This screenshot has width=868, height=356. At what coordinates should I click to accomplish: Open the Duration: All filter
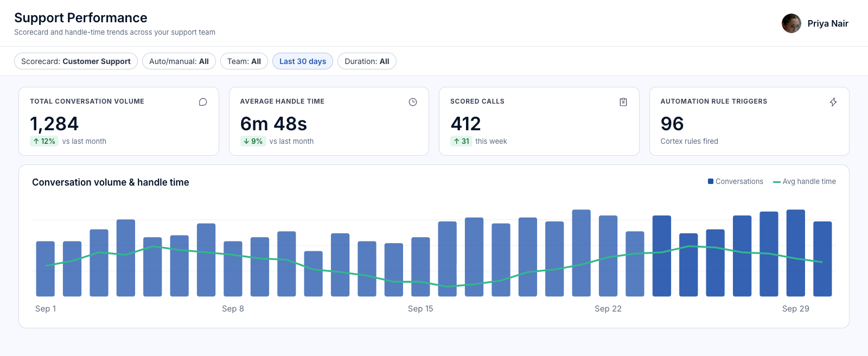(x=367, y=61)
